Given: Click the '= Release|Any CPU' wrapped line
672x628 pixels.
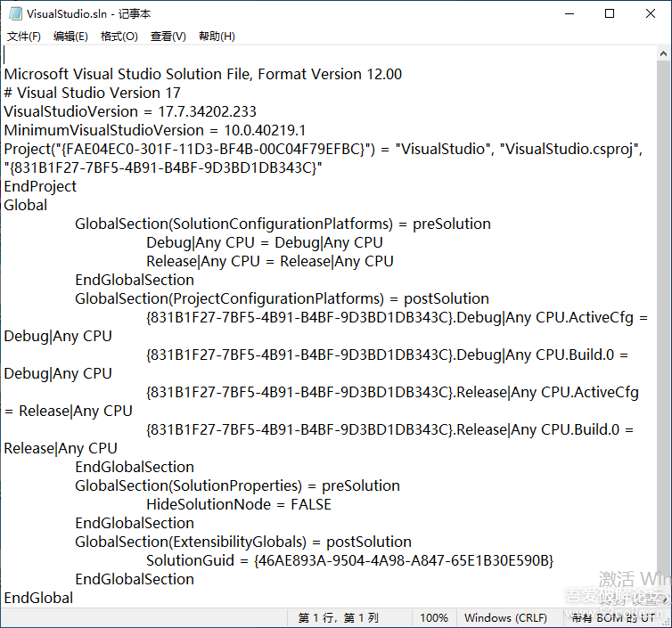Looking at the screenshot, I should [x=68, y=411].
